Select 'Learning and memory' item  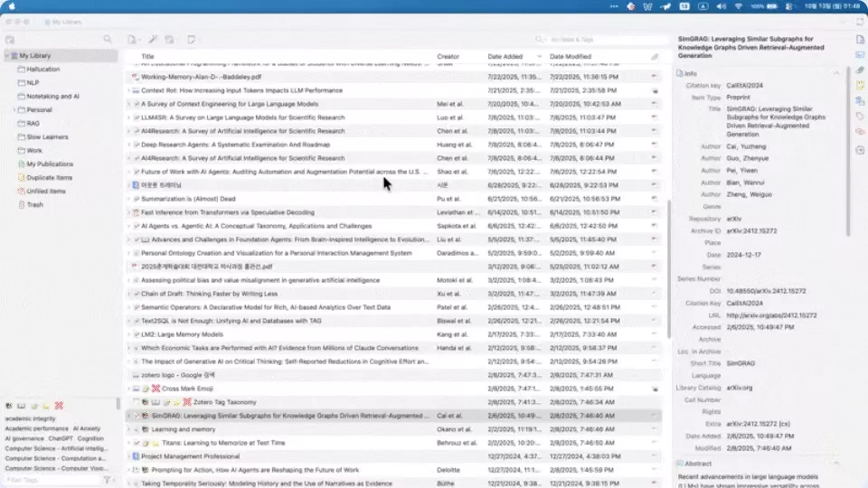[393, 429]
